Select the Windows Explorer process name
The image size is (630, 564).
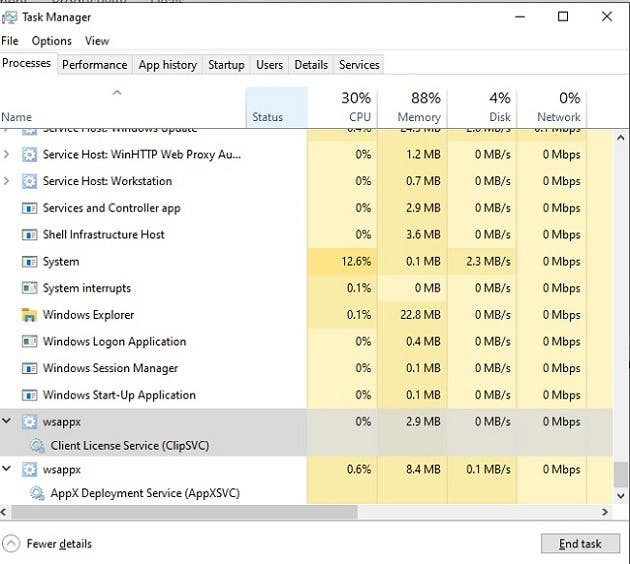88,315
